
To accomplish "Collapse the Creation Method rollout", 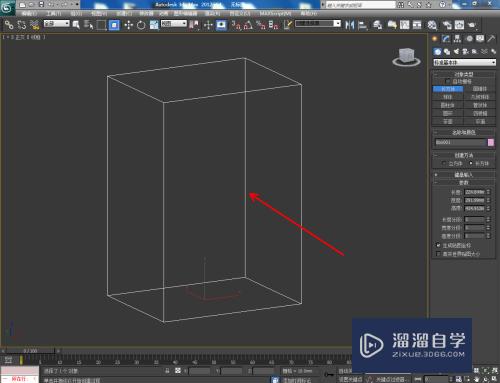I will click(x=464, y=155).
